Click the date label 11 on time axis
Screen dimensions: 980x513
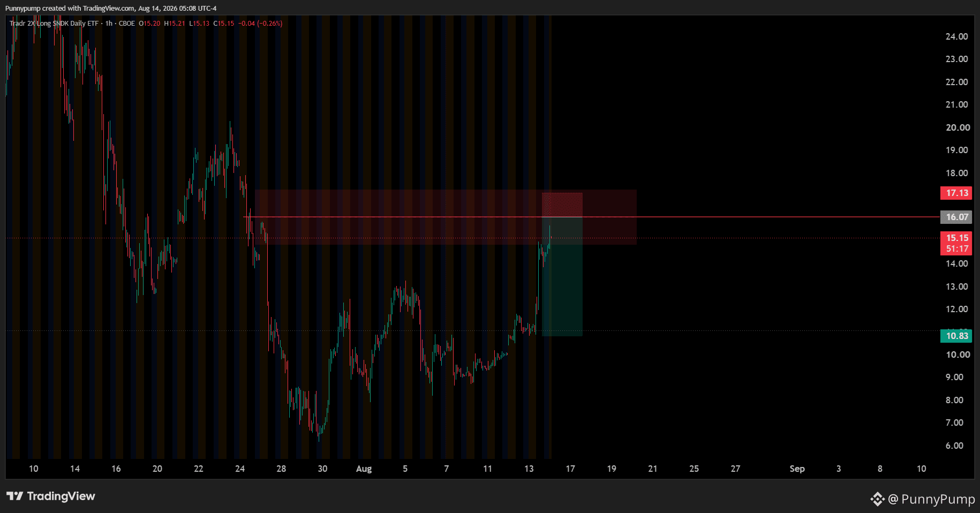tap(487, 469)
